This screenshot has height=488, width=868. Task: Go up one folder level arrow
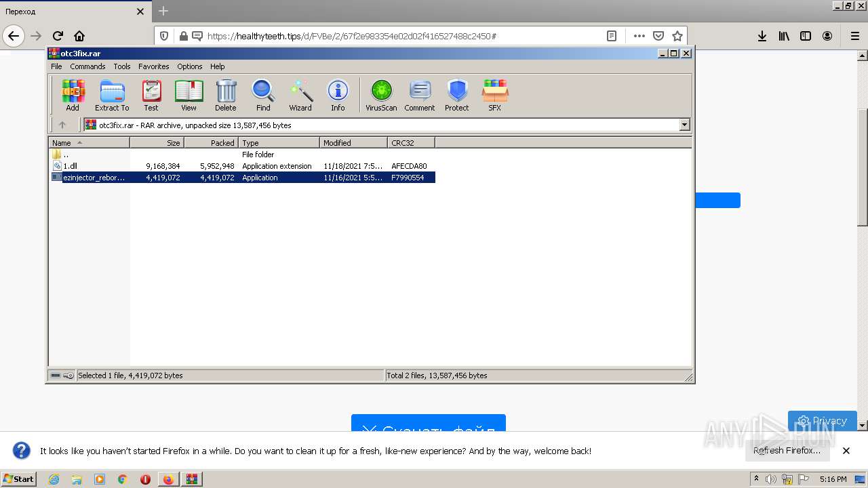click(x=62, y=125)
